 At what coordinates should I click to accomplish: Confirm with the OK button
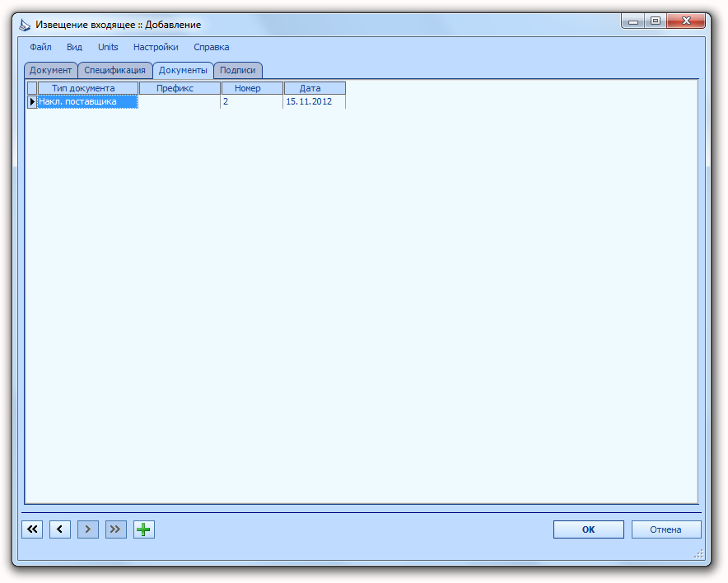588,529
